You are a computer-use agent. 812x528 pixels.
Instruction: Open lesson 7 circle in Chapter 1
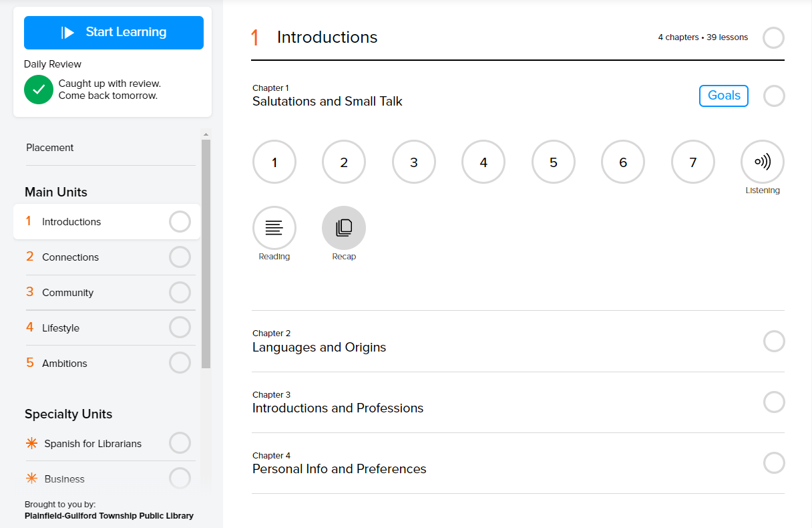(692, 162)
